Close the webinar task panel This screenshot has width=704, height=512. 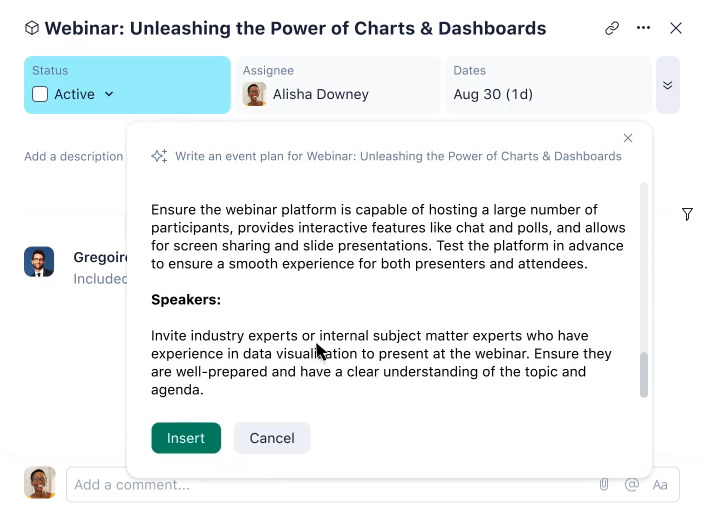click(x=676, y=28)
